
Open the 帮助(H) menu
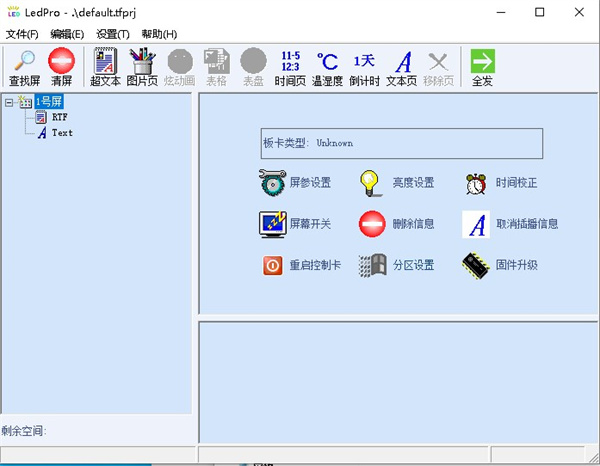pos(159,34)
